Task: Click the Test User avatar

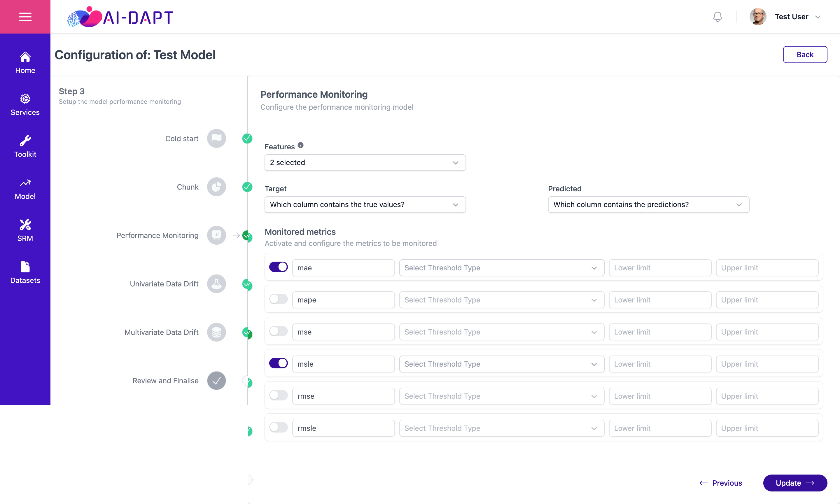Action: 758,17
